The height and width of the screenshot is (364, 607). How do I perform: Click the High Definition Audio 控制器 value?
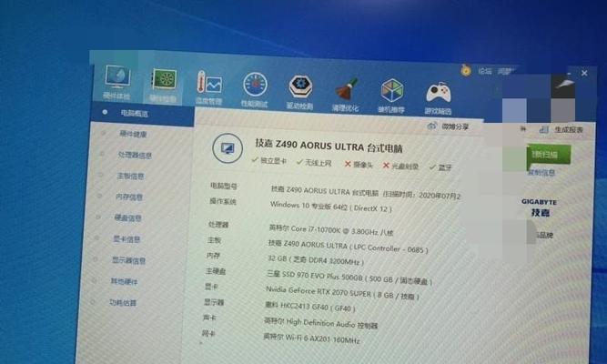320,323
